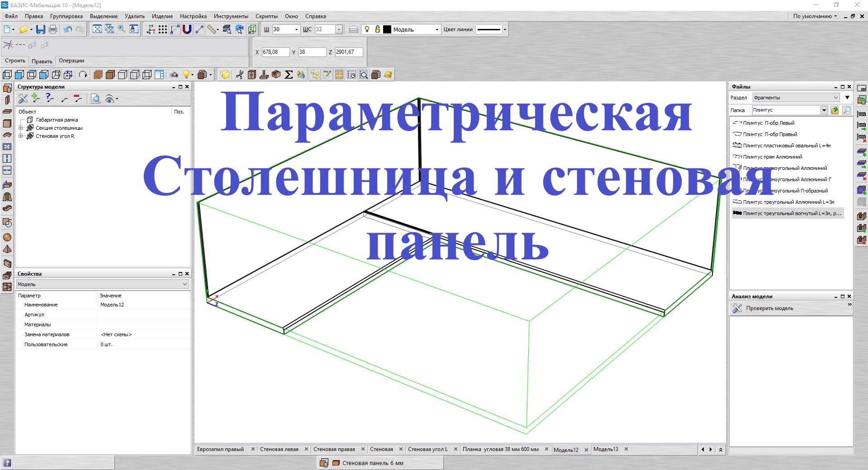Open the scissors cutting tool

[x=240, y=75]
